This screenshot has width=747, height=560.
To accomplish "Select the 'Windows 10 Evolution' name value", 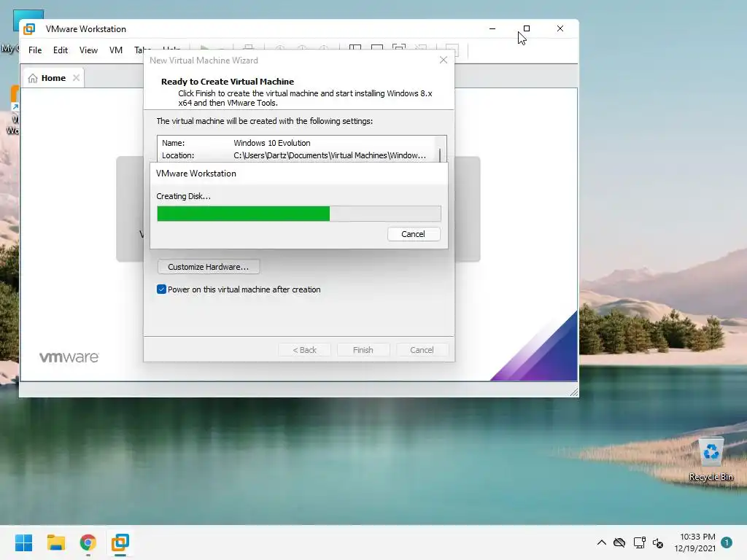I will (x=271, y=143).
